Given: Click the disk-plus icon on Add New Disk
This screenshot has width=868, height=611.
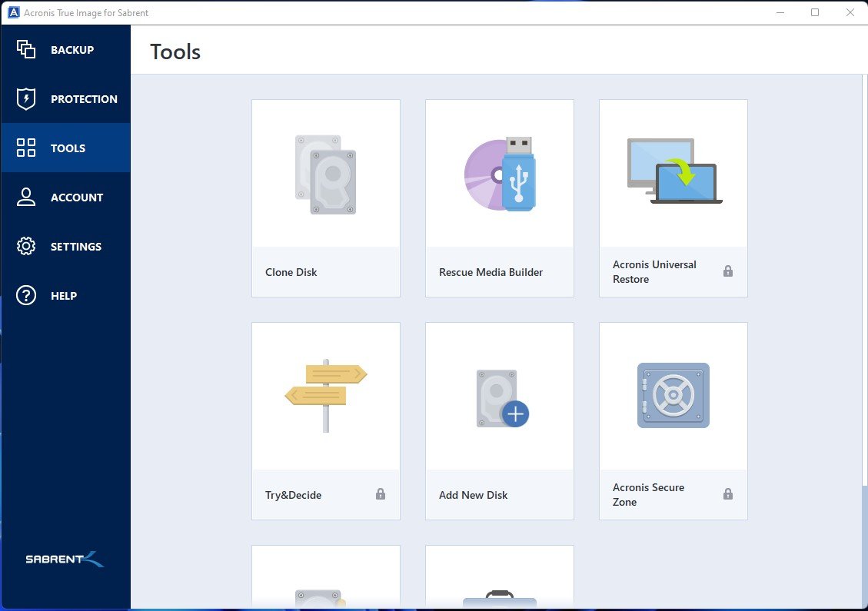Looking at the screenshot, I should pyautogui.click(x=499, y=396).
